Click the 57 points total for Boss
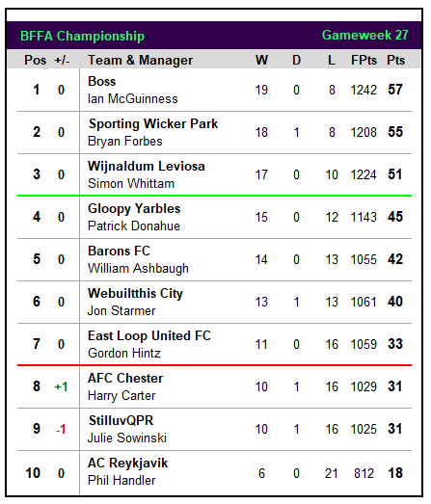Screen dimensions: 431x504 [x=395, y=90]
